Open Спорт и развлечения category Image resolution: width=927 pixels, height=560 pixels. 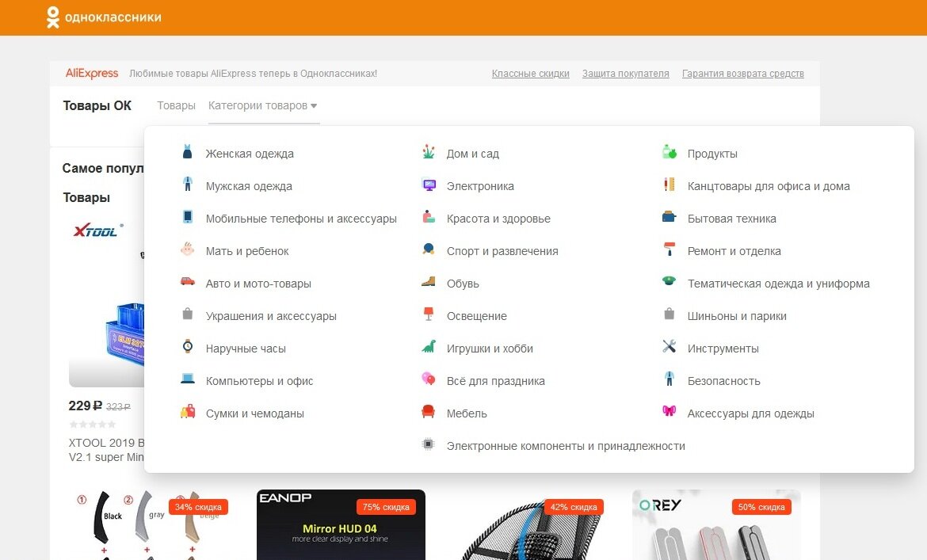(x=502, y=251)
